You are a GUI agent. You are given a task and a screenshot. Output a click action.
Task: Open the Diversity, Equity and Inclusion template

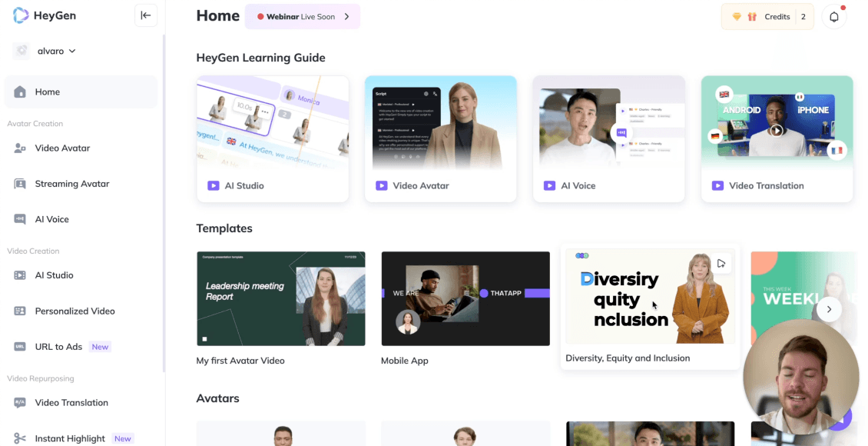[651, 296]
